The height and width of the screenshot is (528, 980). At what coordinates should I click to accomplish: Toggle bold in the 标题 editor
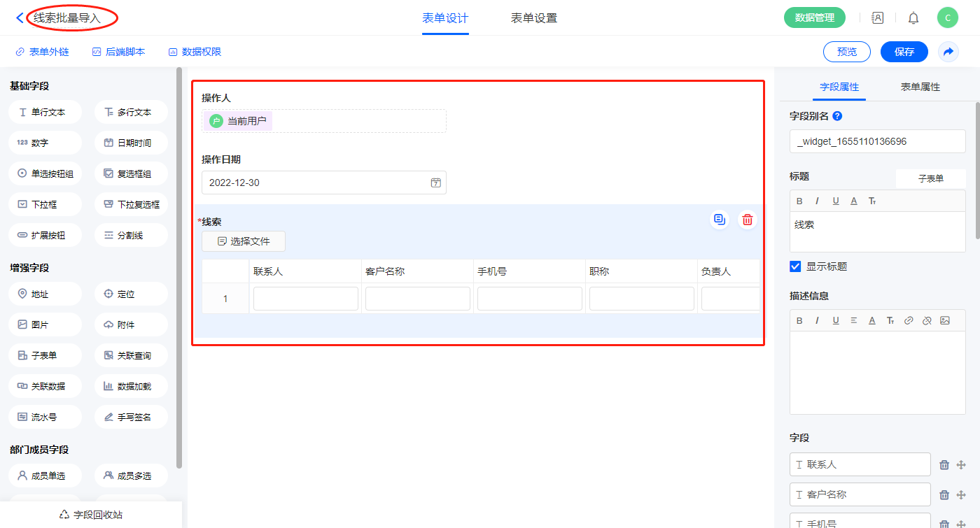(x=799, y=201)
